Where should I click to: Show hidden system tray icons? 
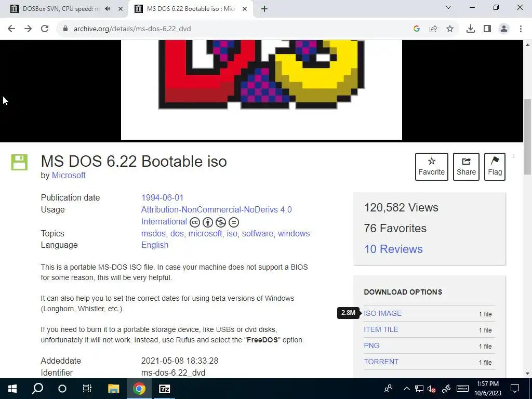click(406, 389)
